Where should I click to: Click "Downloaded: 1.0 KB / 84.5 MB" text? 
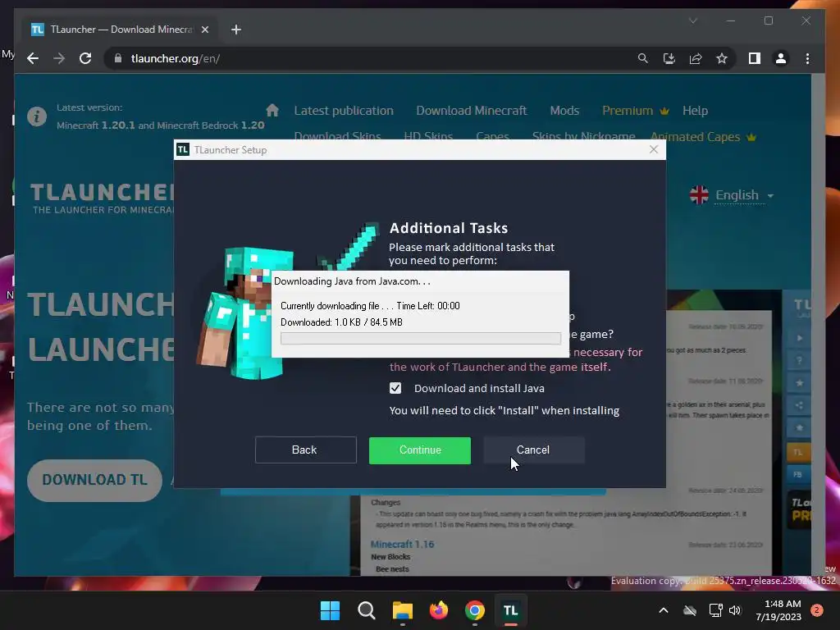341,322
